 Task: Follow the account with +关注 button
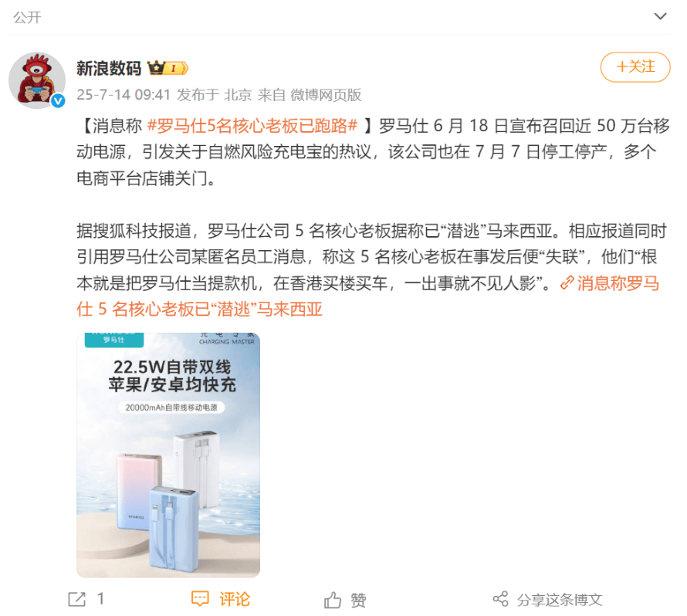[x=635, y=67]
